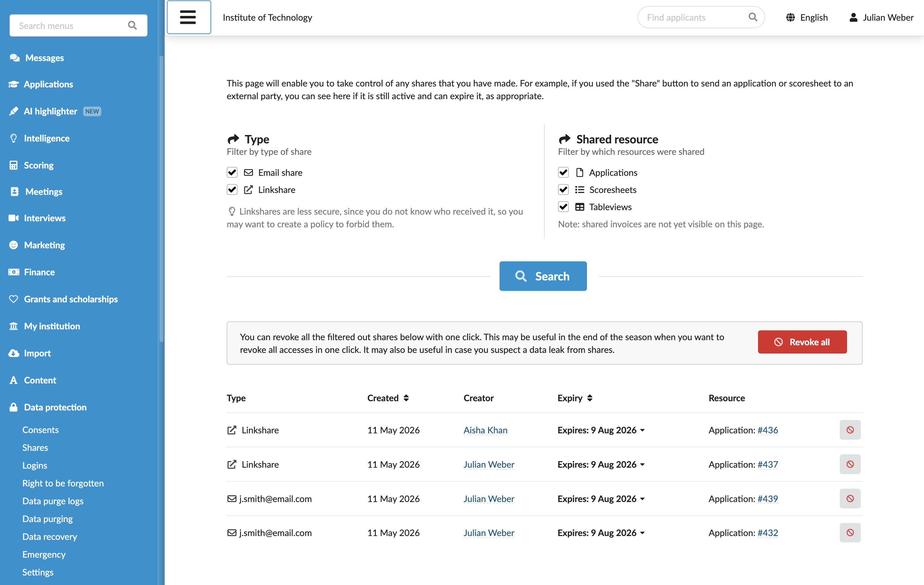Screen dimensions: 924x585
Task: Click the Institute of Technology title
Action: tap(267, 18)
